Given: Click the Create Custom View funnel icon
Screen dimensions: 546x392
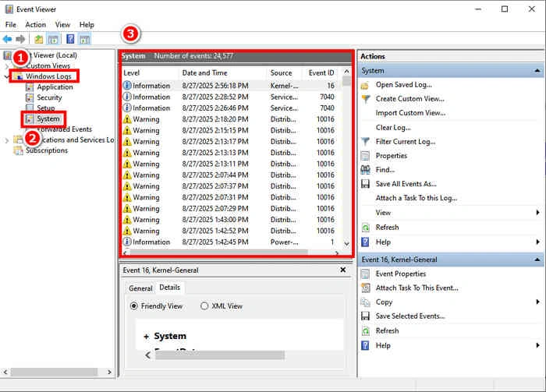Looking at the screenshot, I should click(365, 99).
